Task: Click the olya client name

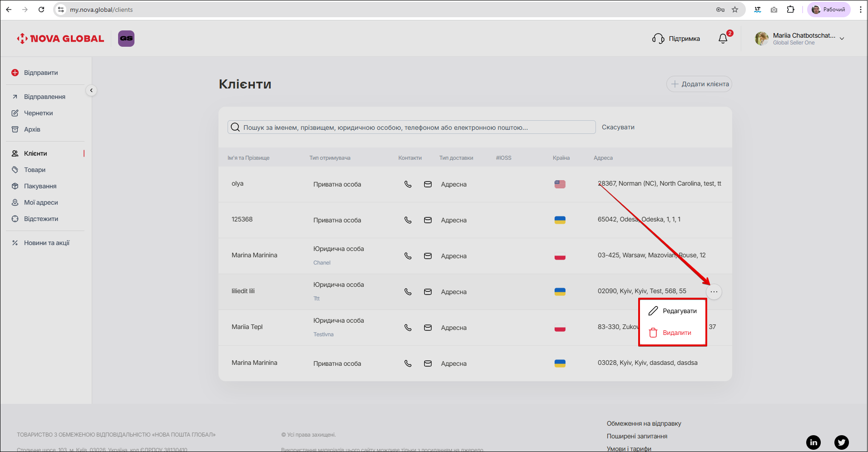Action: pos(238,183)
